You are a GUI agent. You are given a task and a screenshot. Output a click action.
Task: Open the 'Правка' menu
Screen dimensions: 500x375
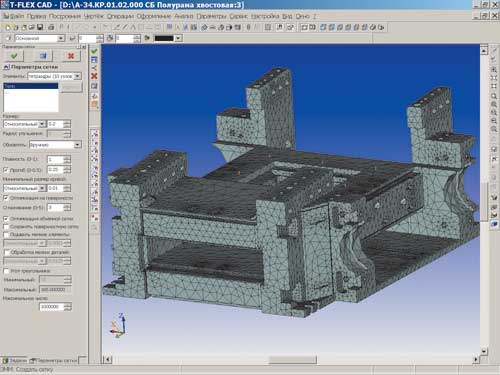pos(36,16)
